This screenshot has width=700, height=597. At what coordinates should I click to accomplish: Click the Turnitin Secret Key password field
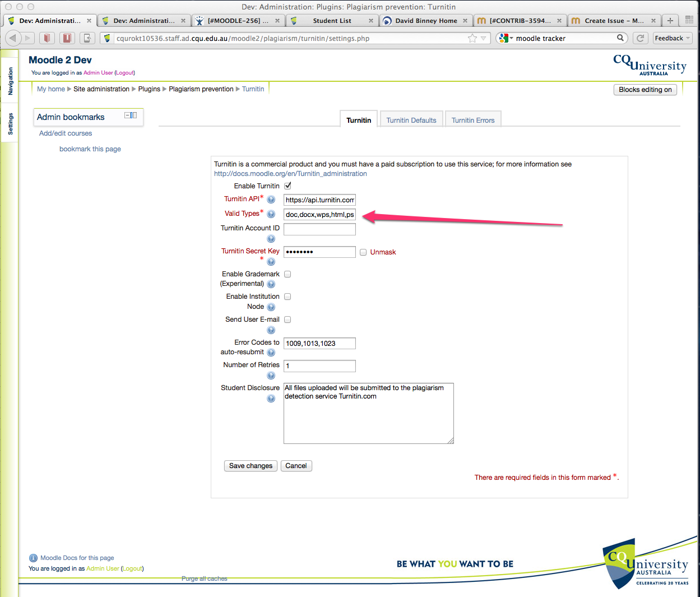(319, 252)
